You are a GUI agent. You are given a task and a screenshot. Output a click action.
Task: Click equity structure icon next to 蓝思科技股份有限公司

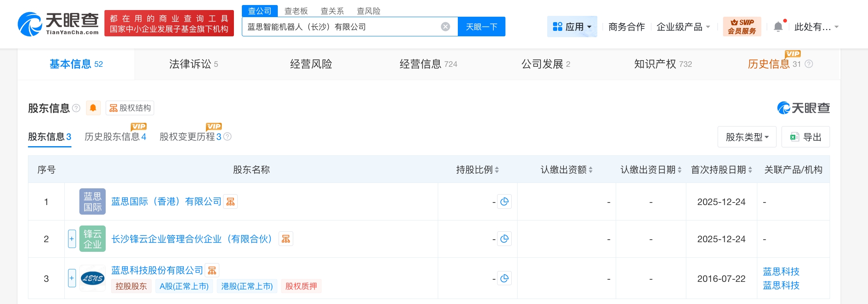[x=212, y=271]
